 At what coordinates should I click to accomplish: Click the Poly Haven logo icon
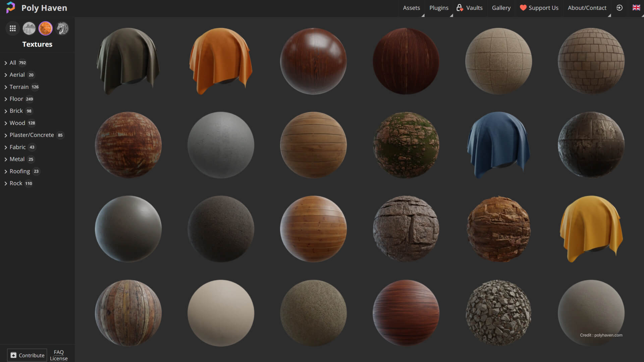pyautogui.click(x=11, y=7)
